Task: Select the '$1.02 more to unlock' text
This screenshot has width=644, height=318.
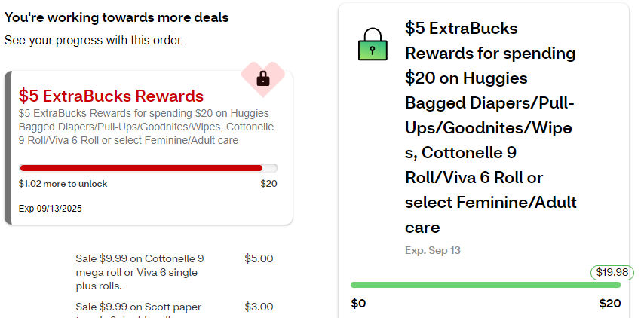Action: 63,184
